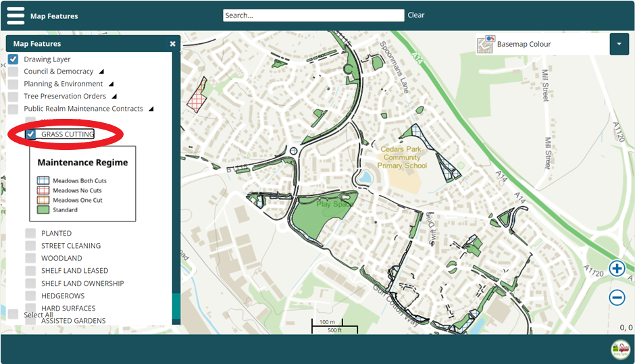Collapse Public Realm Maintenance Contracts arrow
Viewport: 635px width, 364px height.
click(x=151, y=109)
